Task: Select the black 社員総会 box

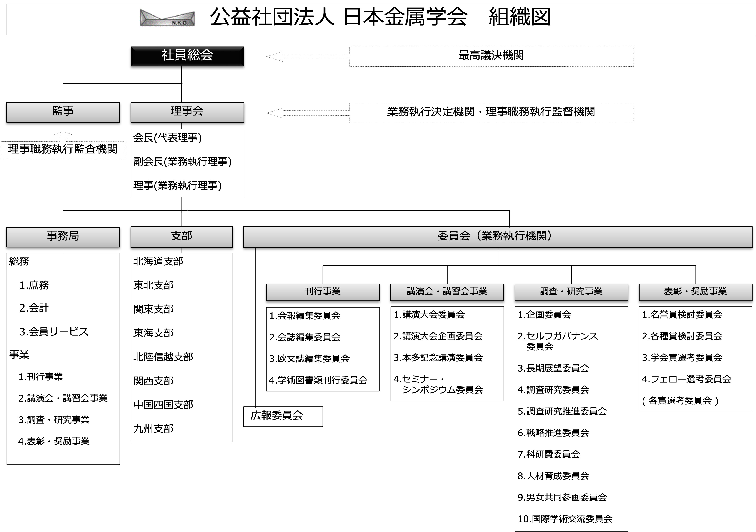Action: click(x=187, y=56)
